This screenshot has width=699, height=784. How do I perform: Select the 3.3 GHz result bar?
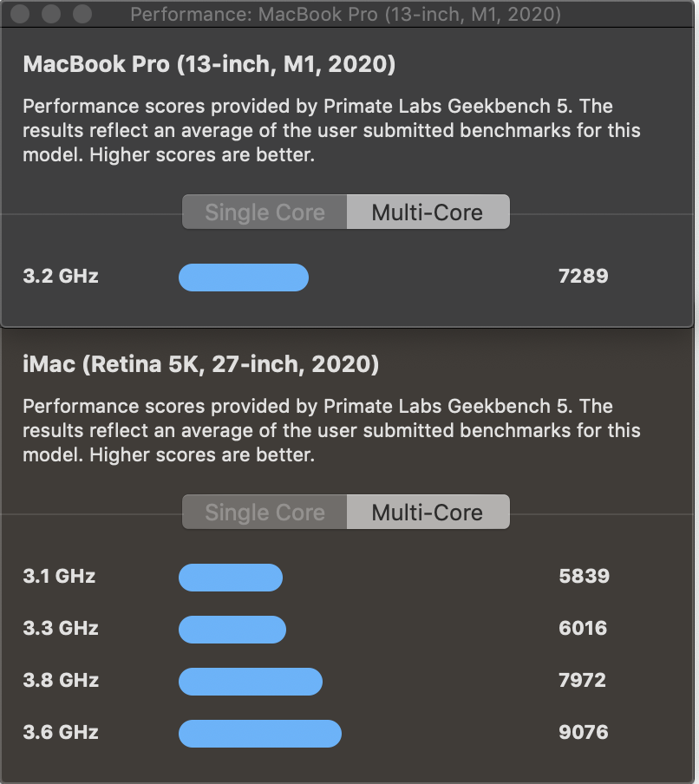coord(232,630)
